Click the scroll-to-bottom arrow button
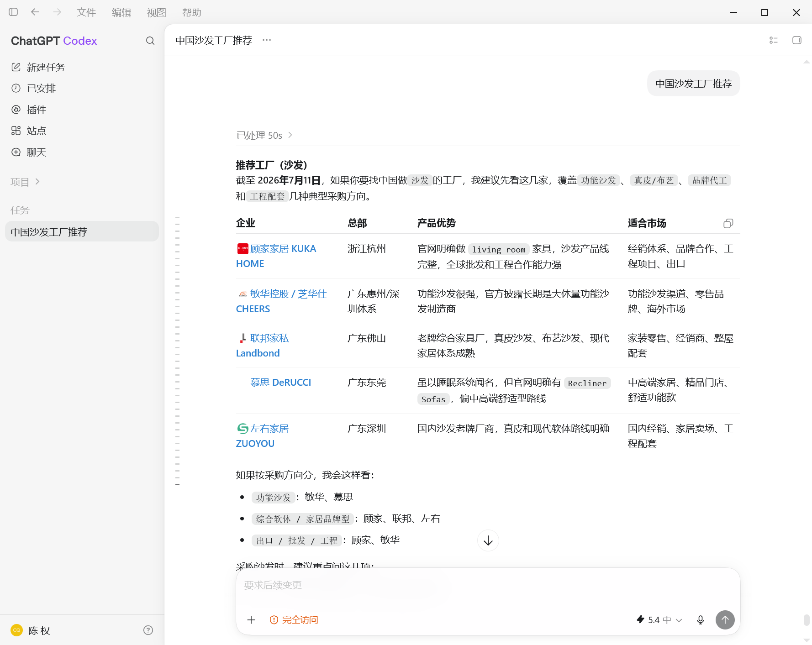812x645 pixels. 488,540
